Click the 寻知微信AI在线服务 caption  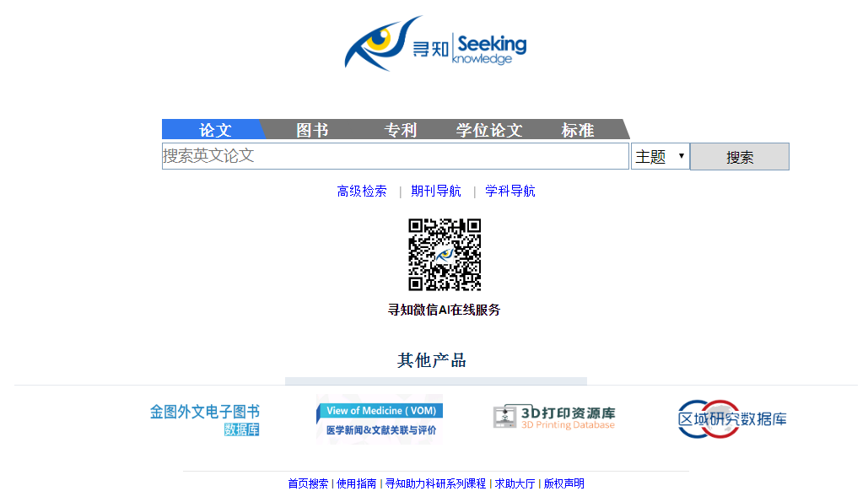point(444,310)
